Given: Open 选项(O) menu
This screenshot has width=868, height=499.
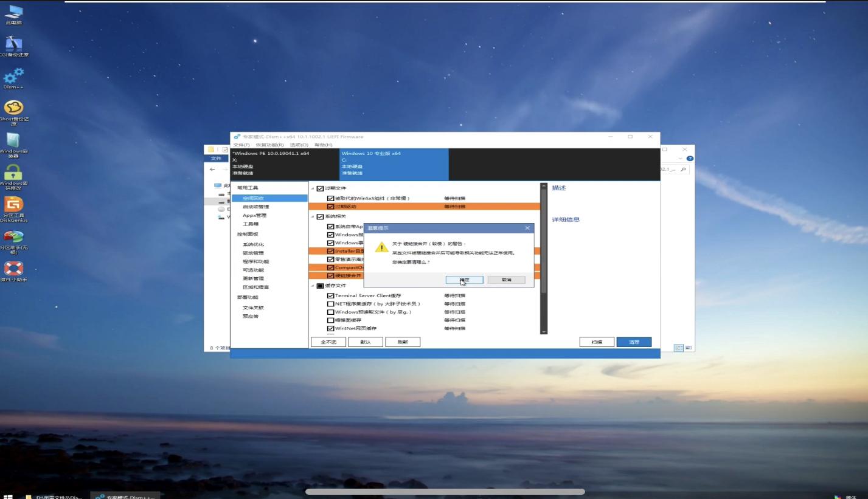Looking at the screenshot, I should click(x=299, y=145).
